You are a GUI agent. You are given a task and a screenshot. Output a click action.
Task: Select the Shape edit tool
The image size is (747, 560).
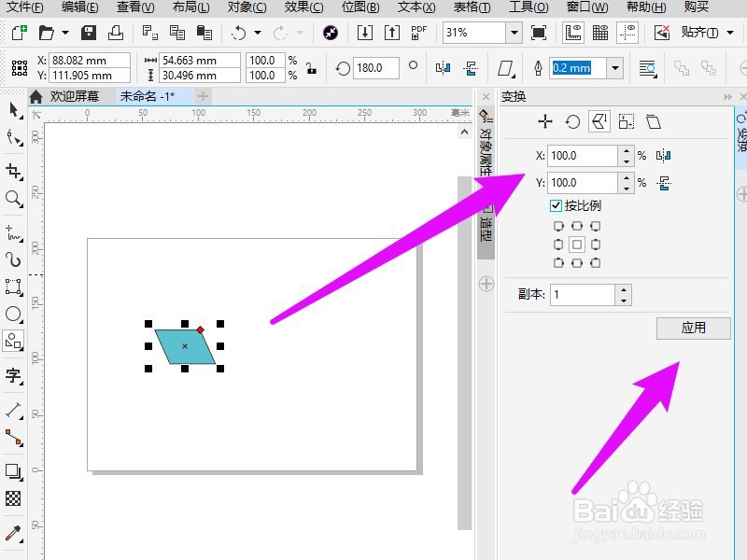(14, 138)
